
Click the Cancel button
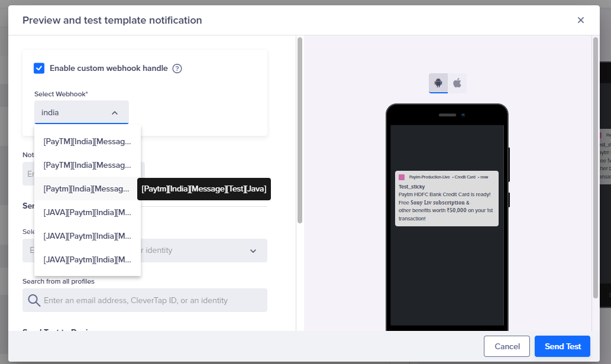[x=507, y=346]
